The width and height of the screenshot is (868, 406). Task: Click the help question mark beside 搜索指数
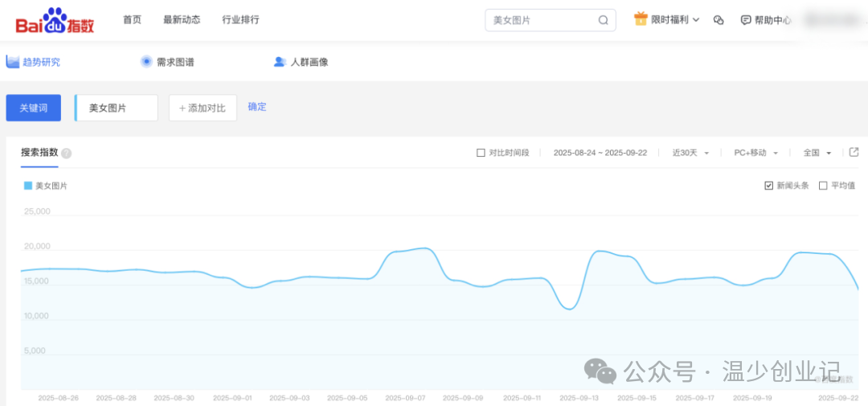tap(67, 154)
